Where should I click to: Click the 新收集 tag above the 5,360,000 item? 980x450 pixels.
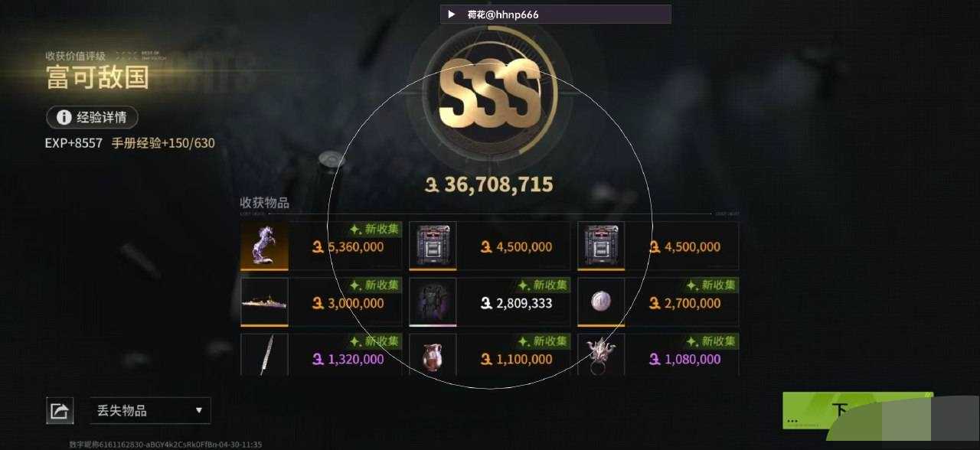point(374,229)
